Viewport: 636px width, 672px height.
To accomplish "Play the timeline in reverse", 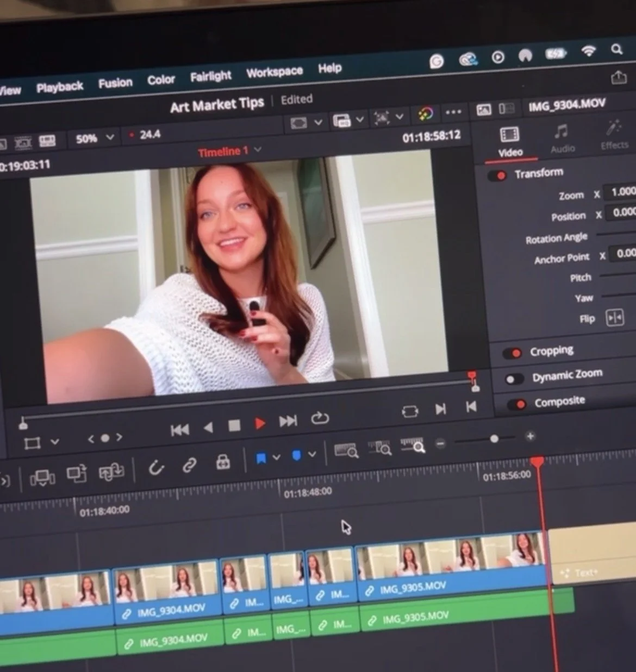I will (208, 428).
